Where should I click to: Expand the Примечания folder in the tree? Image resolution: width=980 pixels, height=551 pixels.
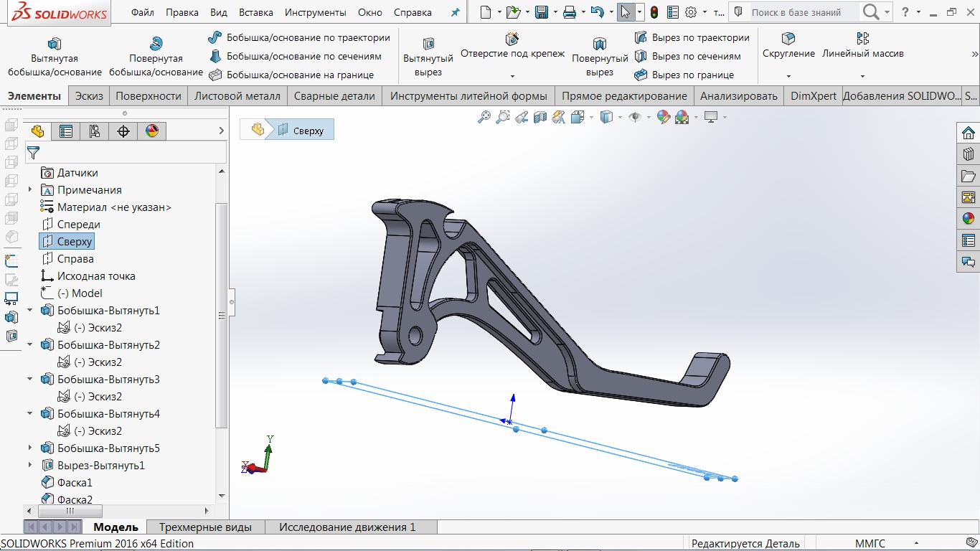click(x=30, y=190)
